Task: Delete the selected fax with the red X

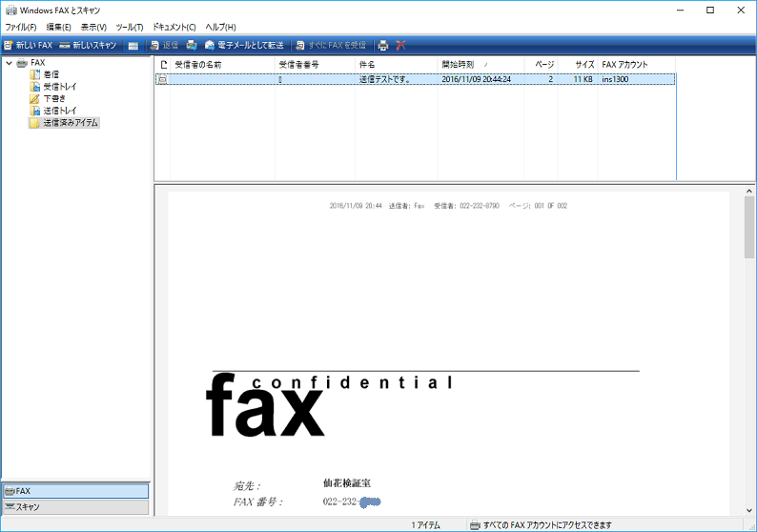Action: (400, 46)
